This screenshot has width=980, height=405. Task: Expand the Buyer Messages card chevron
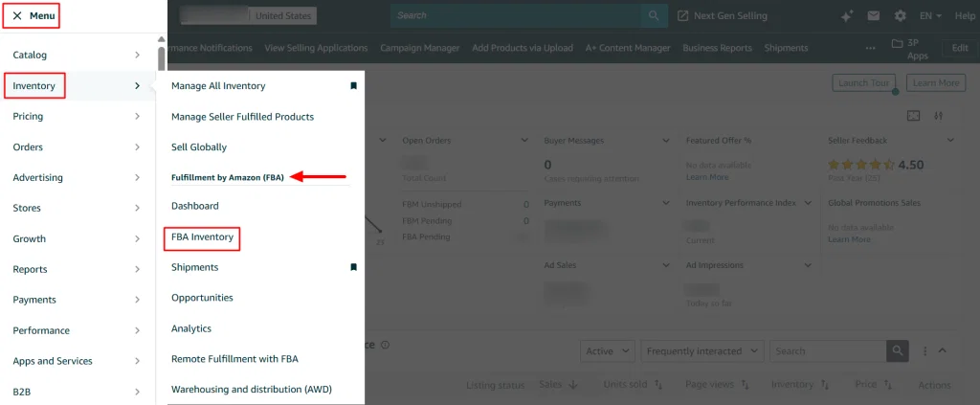pyautogui.click(x=666, y=141)
